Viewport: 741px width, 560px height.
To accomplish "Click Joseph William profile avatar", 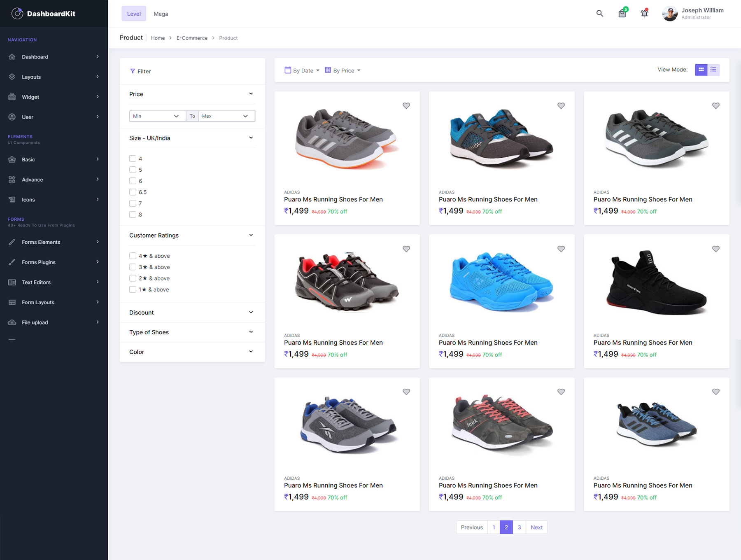I will pos(670,14).
